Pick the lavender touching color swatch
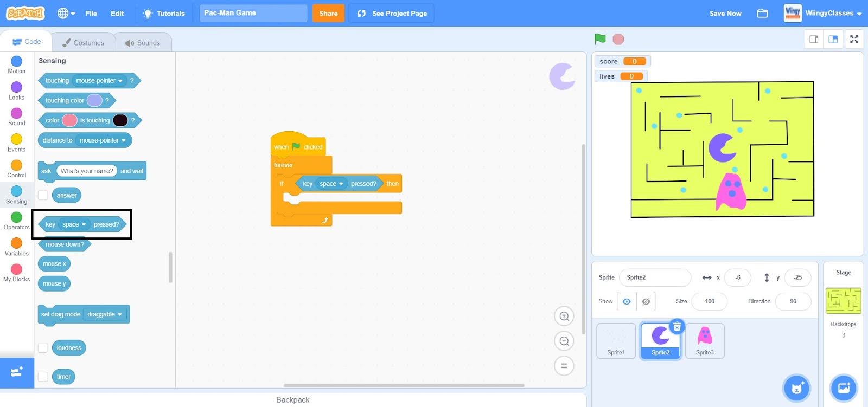Screen dimensions: 868x407 pos(94,100)
